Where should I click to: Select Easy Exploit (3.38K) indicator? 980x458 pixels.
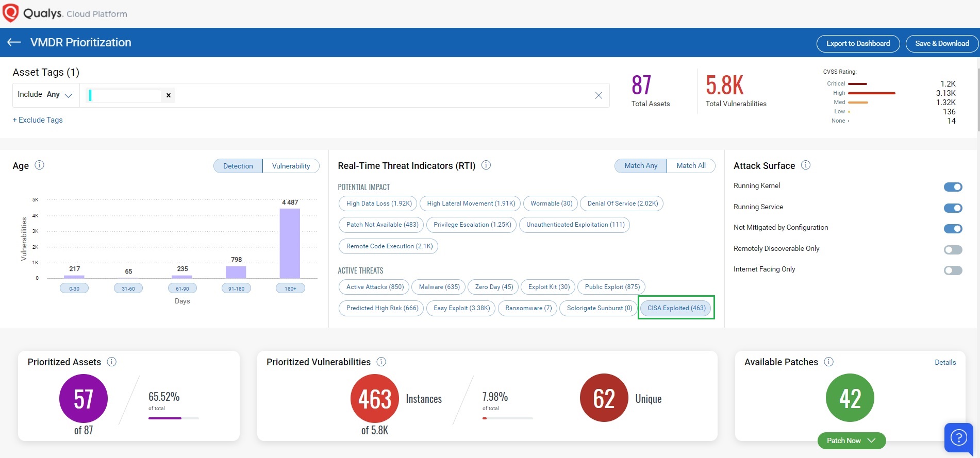coord(461,308)
